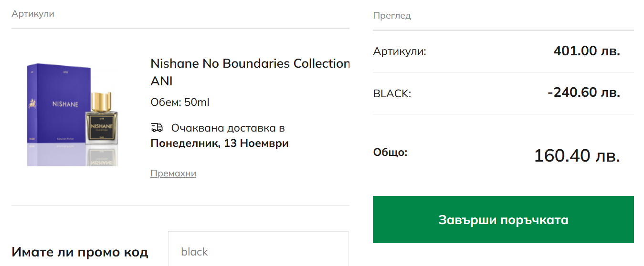Screen dimensions: 644x266
Task: Click the Общо: total label
Action: pyautogui.click(x=390, y=153)
